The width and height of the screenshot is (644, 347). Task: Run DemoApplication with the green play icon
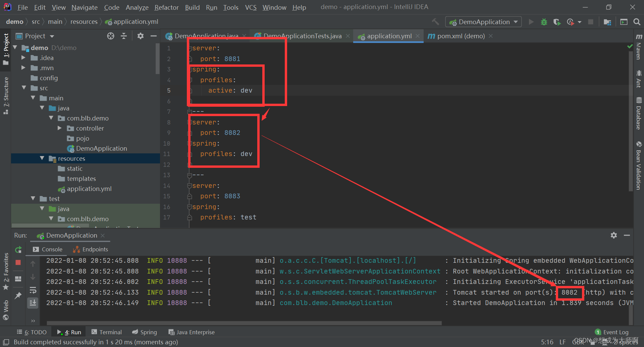pos(531,22)
